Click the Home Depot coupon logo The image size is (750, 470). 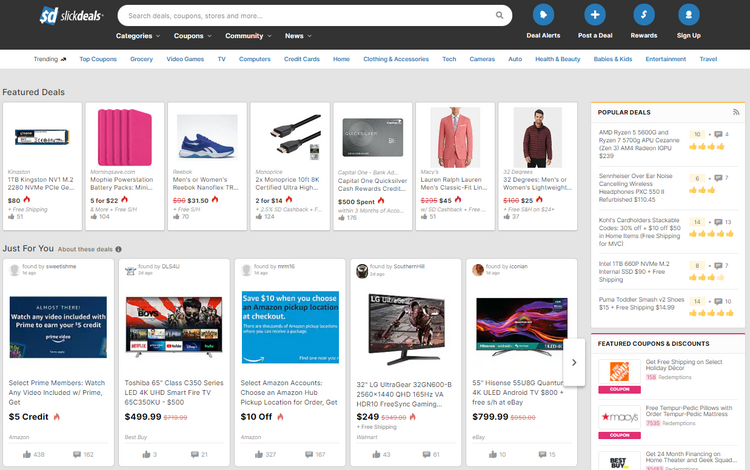point(619,372)
